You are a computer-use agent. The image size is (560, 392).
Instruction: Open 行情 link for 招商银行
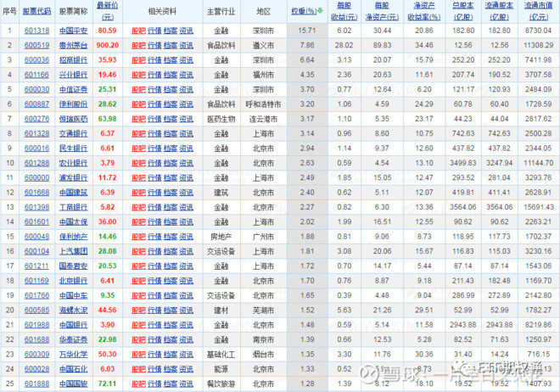154,60
